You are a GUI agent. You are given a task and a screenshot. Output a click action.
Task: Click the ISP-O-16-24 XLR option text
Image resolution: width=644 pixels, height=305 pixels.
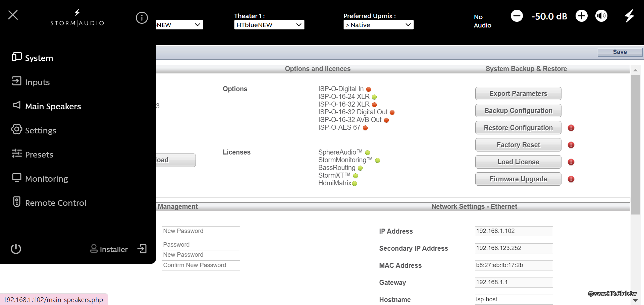click(344, 97)
